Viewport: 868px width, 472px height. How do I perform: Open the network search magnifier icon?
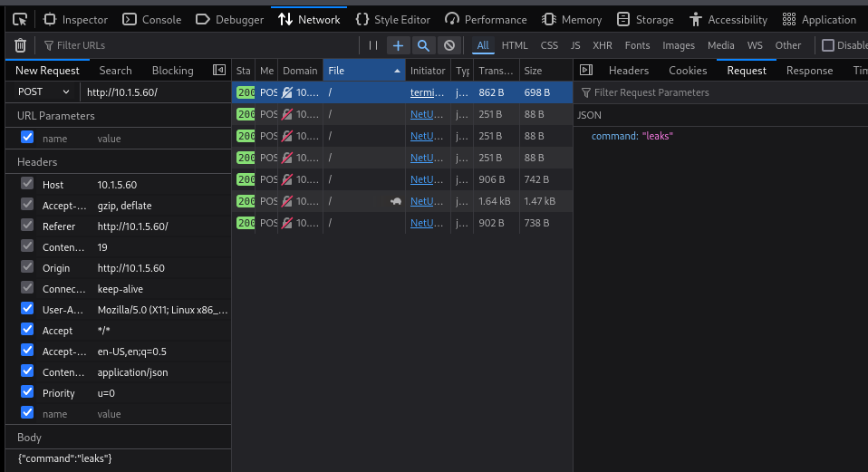pyautogui.click(x=423, y=45)
